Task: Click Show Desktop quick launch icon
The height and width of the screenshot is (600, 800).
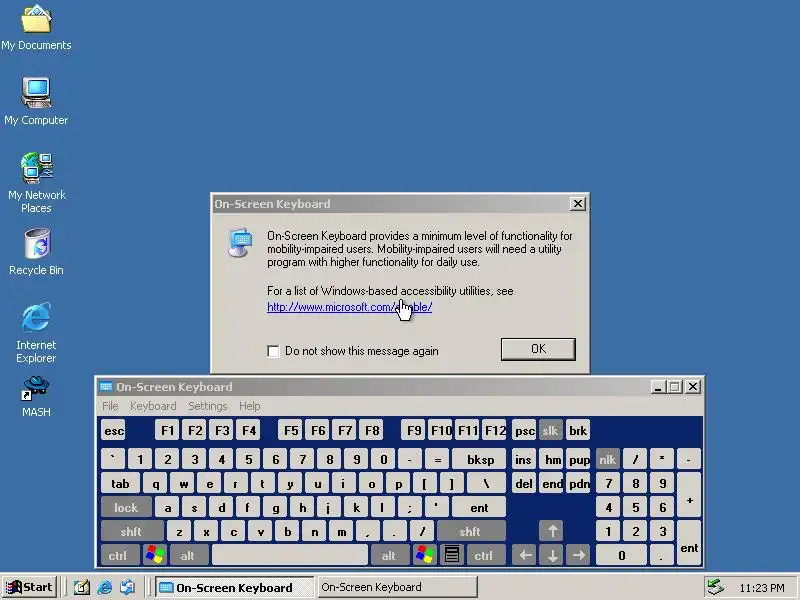Action: [x=82, y=587]
